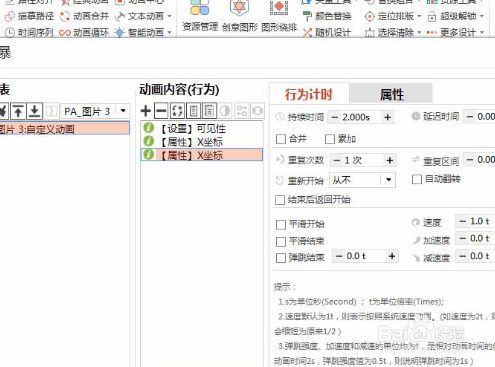The height and width of the screenshot is (367, 495).
Task: Click the 创意图形 creative shapes icon
Action: (x=240, y=16)
